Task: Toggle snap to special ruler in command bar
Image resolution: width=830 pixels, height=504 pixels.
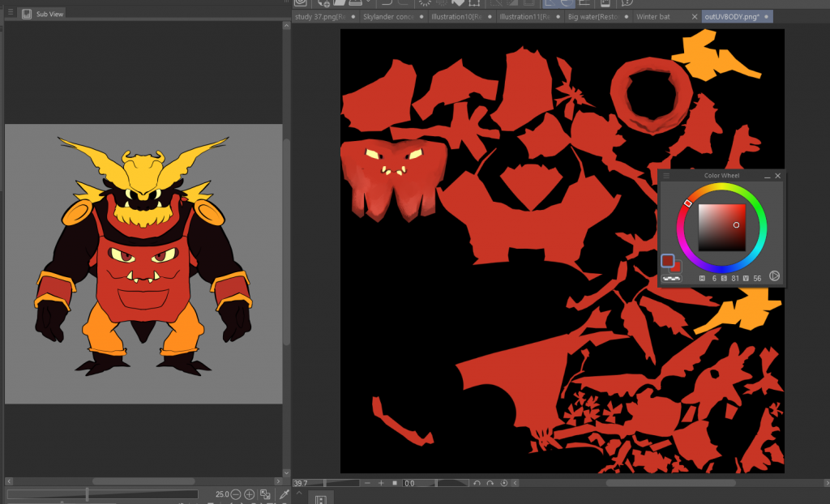Action: (x=567, y=3)
